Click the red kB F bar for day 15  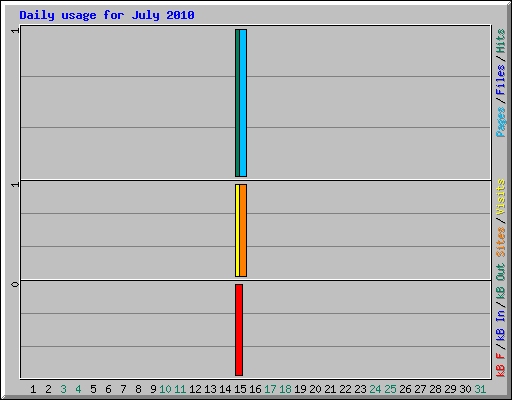tap(239, 330)
